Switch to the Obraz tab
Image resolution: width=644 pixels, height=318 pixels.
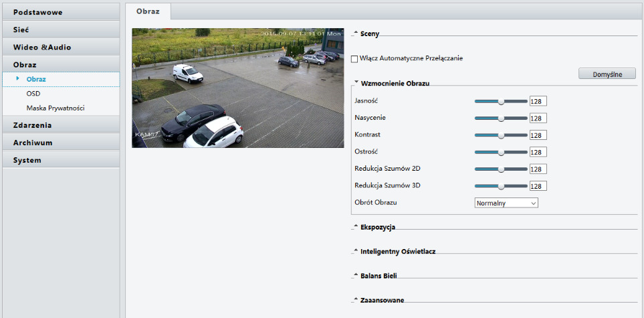pyautogui.click(x=148, y=11)
